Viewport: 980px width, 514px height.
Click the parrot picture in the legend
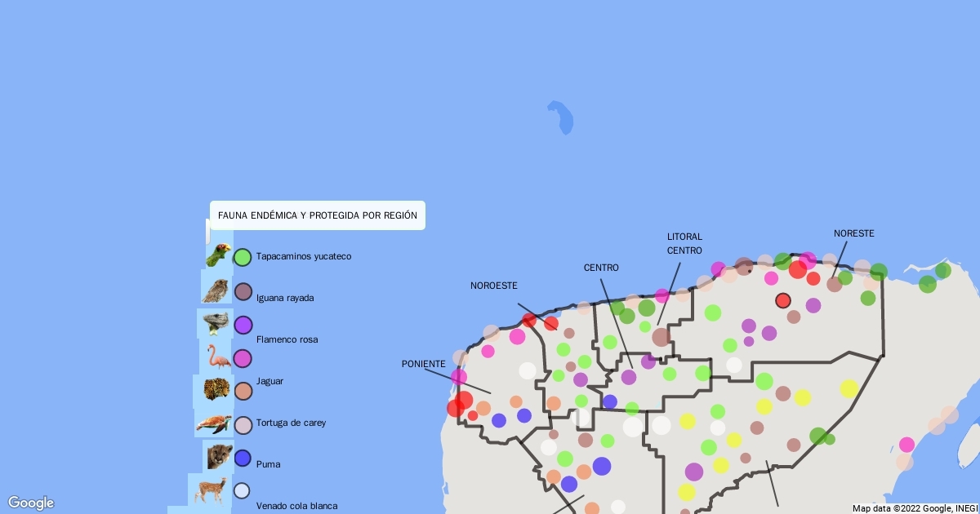tap(218, 255)
